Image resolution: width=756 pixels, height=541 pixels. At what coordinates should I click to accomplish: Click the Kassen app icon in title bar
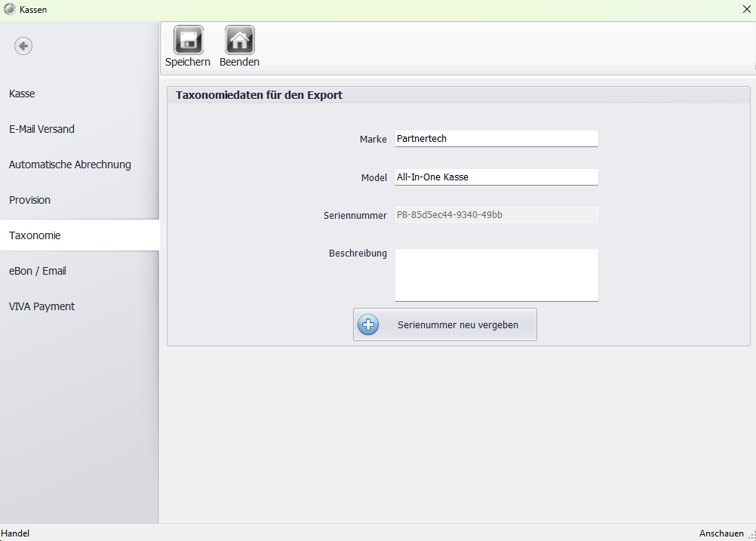point(10,10)
